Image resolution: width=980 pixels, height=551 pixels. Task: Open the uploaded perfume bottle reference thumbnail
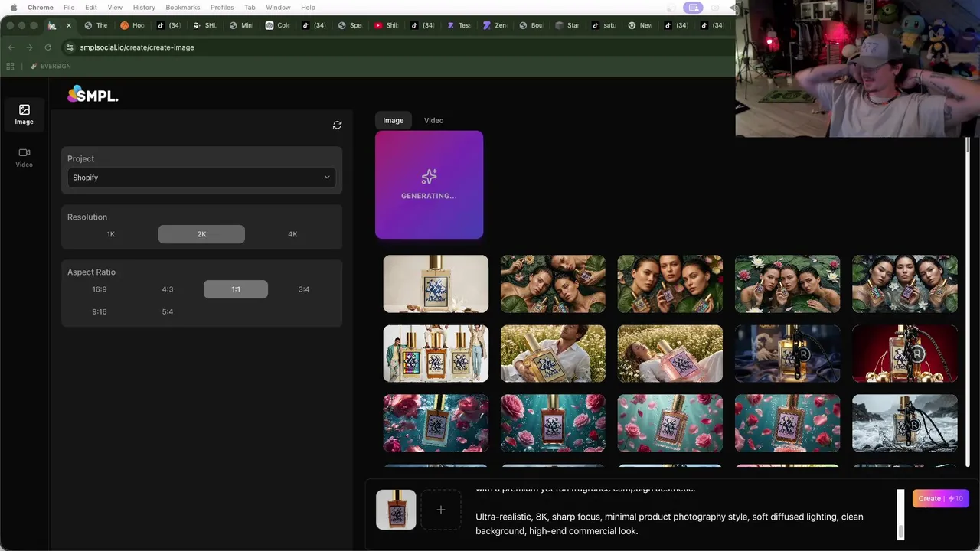click(x=396, y=510)
